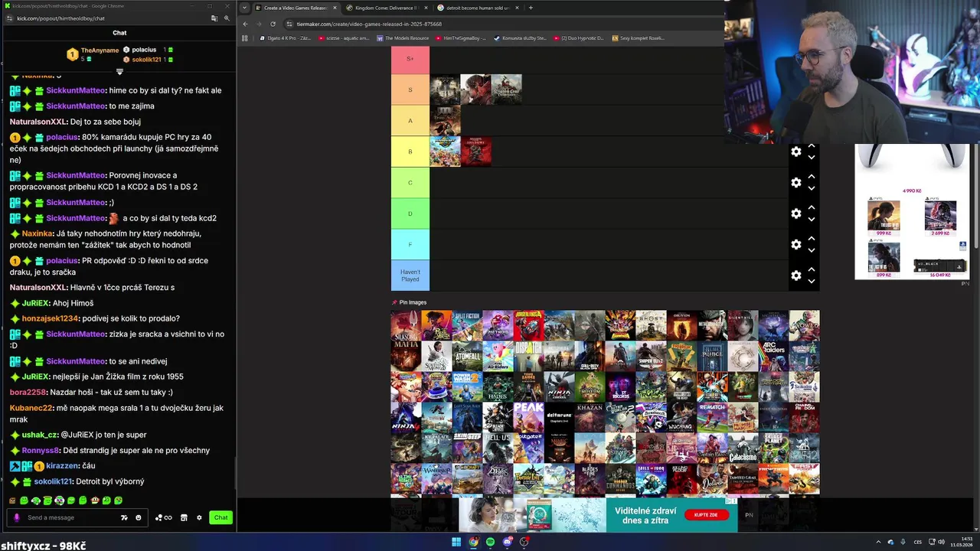
Task: Pick the Deltarune game cover
Action: [x=559, y=418]
